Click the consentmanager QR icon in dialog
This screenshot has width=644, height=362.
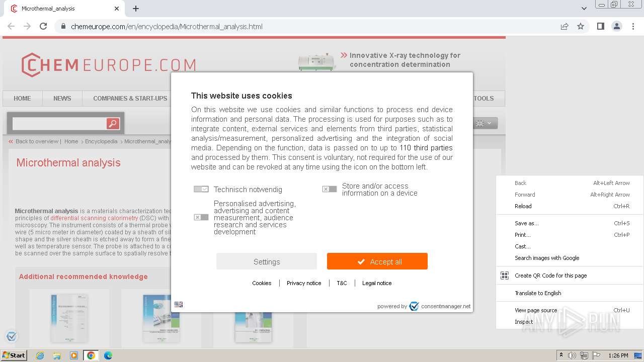pyautogui.click(x=179, y=305)
